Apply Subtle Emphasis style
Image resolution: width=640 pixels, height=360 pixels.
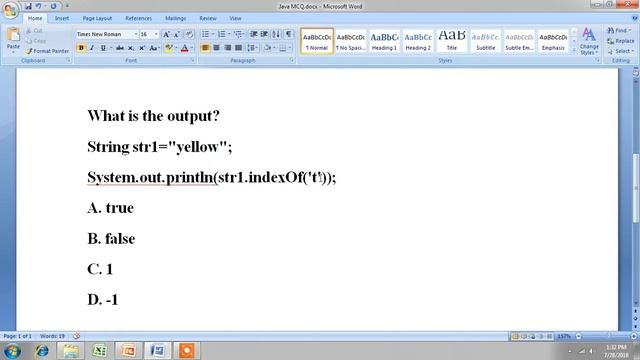point(519,41)
